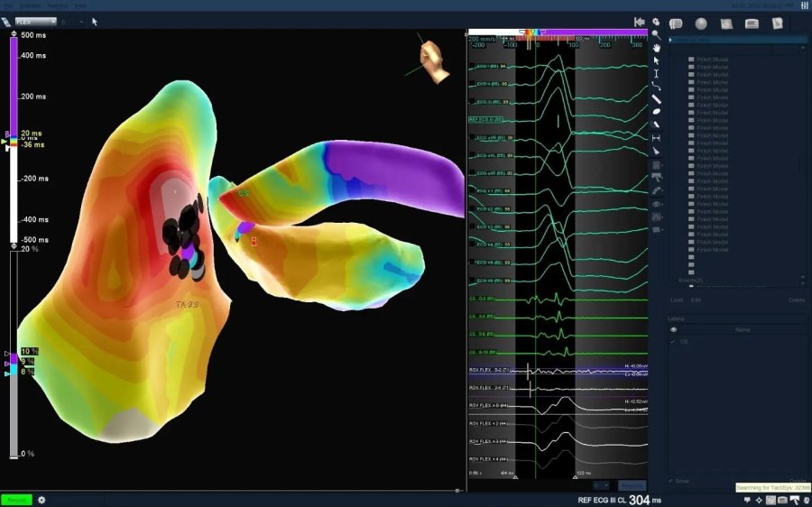812x507 pixels.
Task: Open the sweep speed dropdown below waveforms
Action: coord(600,485)
